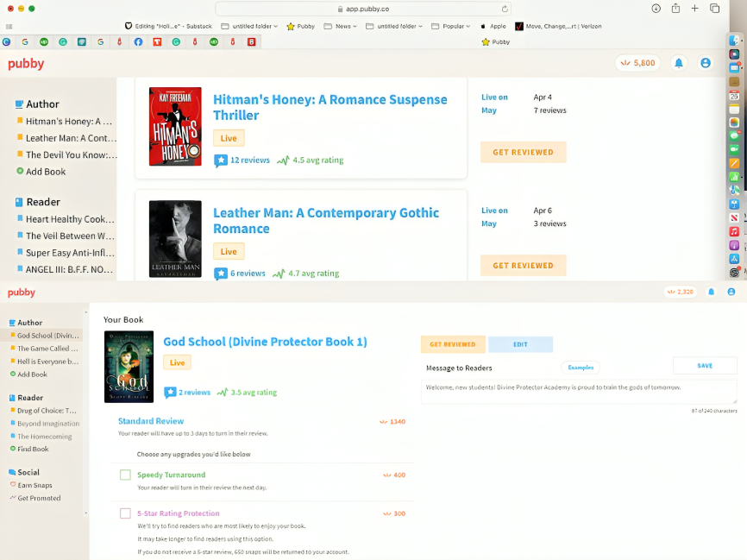Click the avg rating graph icon for Leather Man
The height and width of the screenshot is (560, 747).
(x=279, y=274)
